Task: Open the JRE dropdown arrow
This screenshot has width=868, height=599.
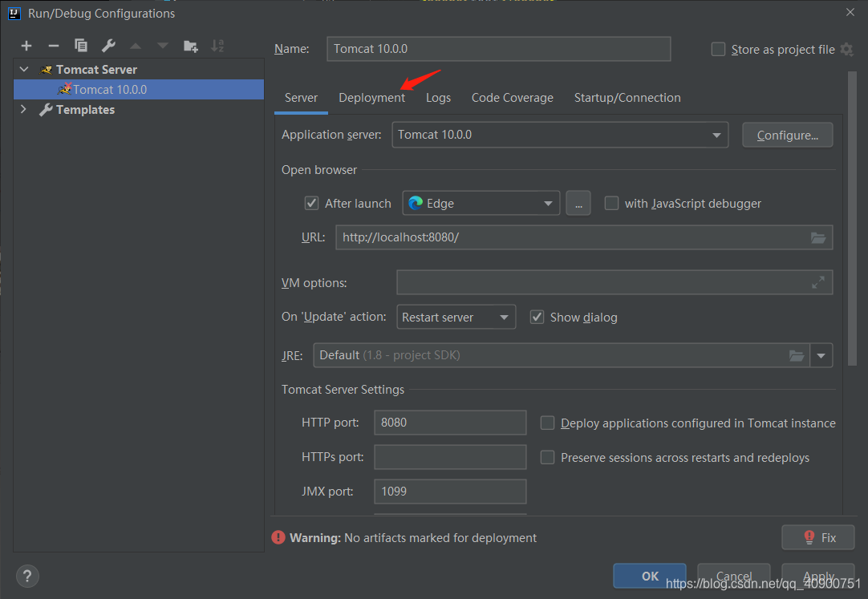Action: pyautogui.click(x=821, y=356)
